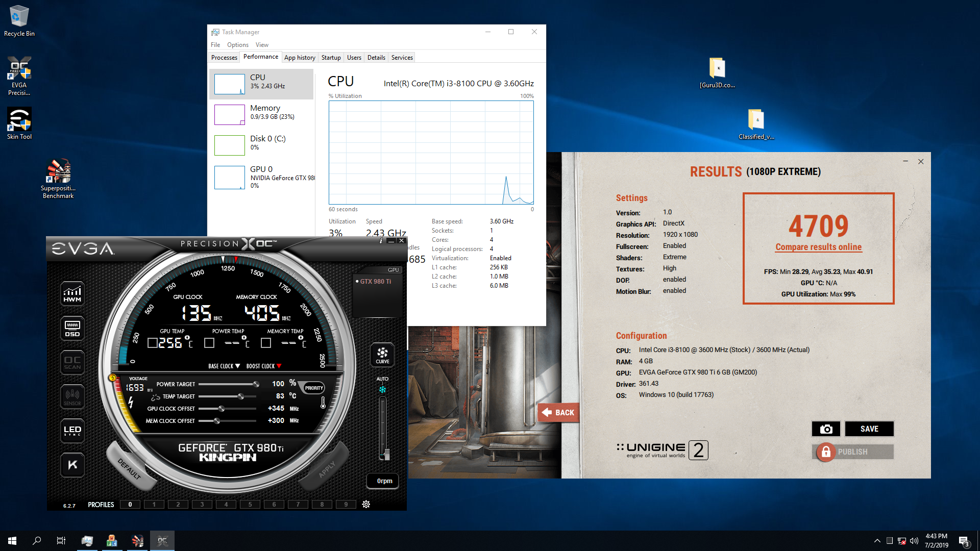Open the Recycle Bin

click(x=19, y=21)
